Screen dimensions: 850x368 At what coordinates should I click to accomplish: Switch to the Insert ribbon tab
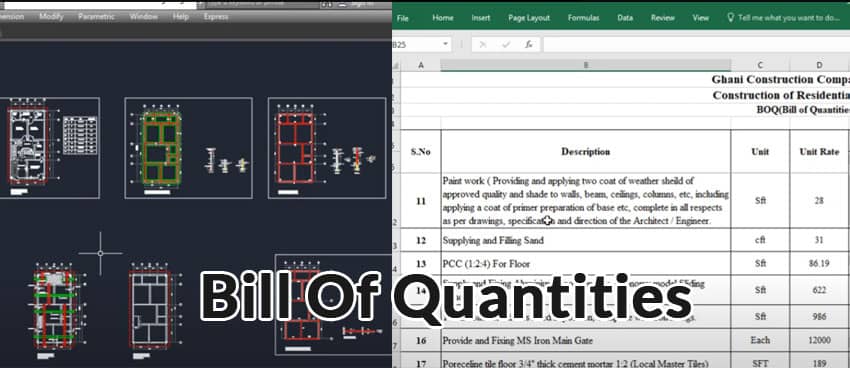tap(480, 18)
